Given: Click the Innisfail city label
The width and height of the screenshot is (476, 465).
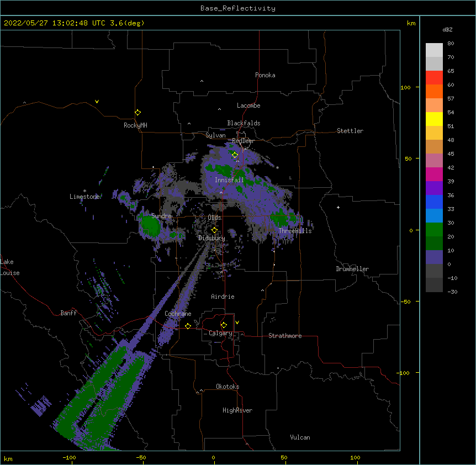Looking at the screenshot, I should (x=229, y=180).
